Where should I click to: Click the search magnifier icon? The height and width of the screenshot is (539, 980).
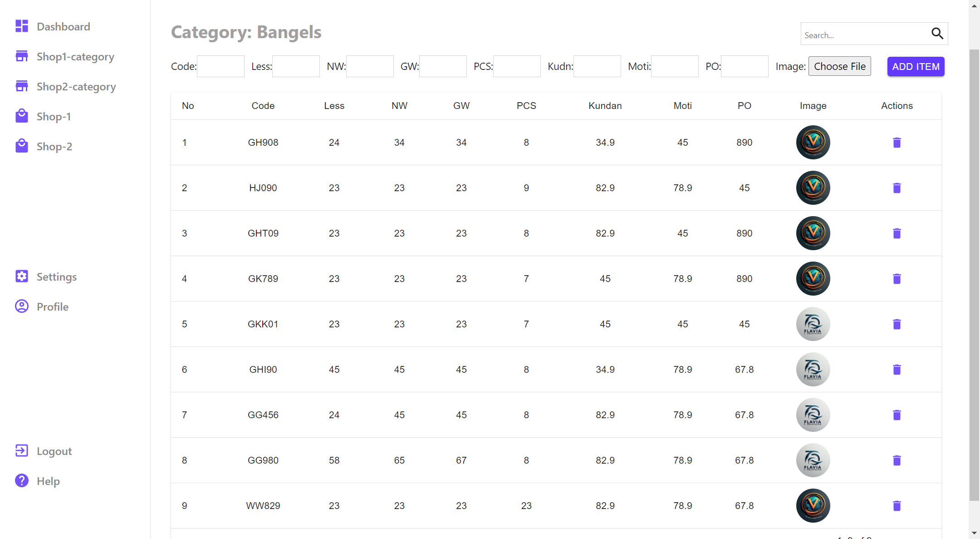pos(937,34)
